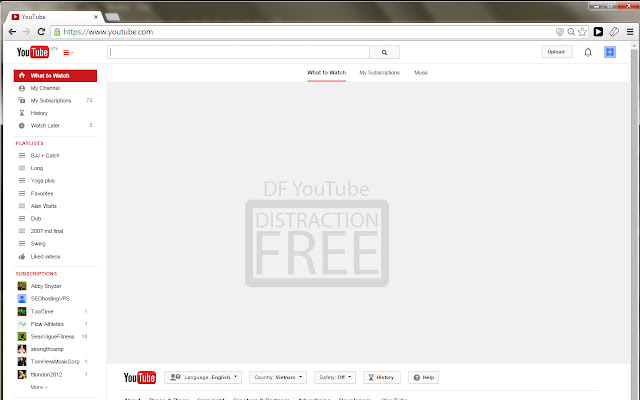Click the shield extension icon in address bar

click(560, 32)
